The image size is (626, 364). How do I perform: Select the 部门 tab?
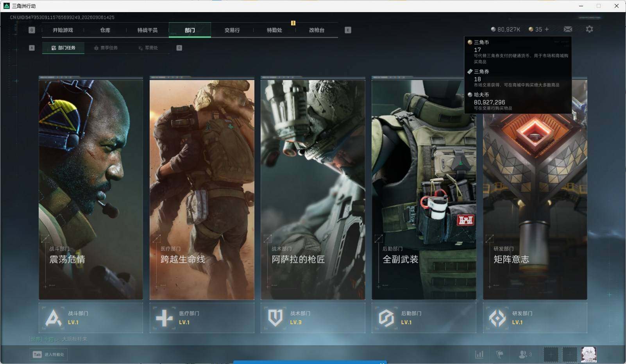click(190, 30)
